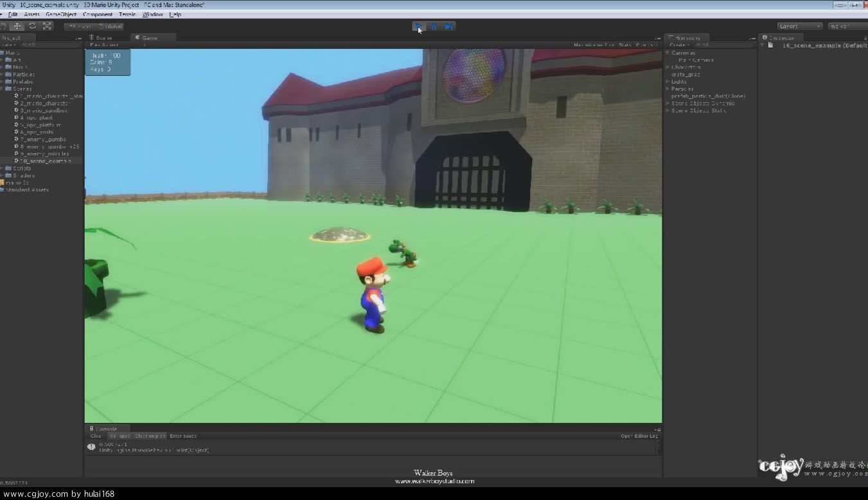Toggle Error Pause in Console
The image size is (868, 500).
[x=183, y=436]
